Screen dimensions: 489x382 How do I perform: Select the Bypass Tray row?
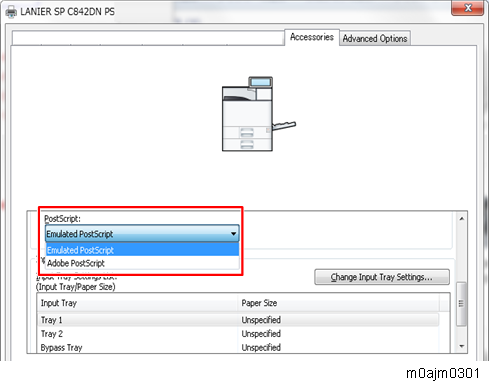(x=238, y=347)
